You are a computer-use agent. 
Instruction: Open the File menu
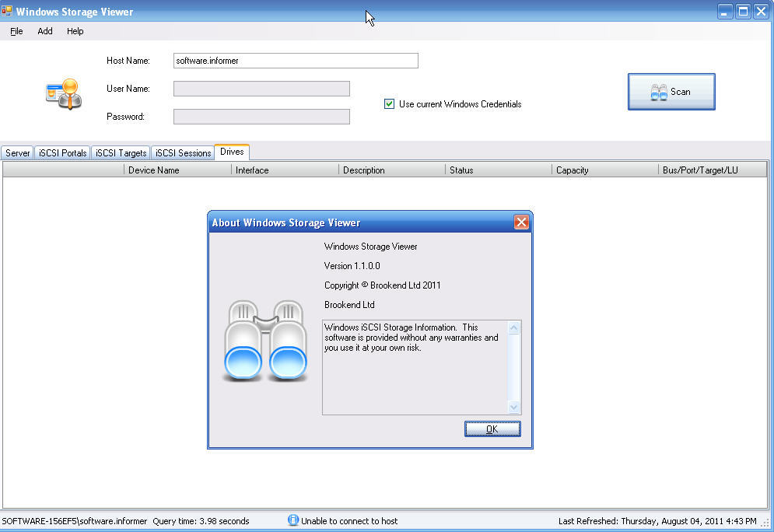16,31
